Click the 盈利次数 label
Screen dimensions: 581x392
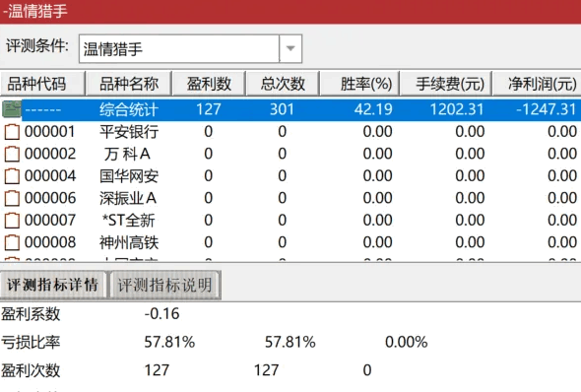[x=31, y=370]
